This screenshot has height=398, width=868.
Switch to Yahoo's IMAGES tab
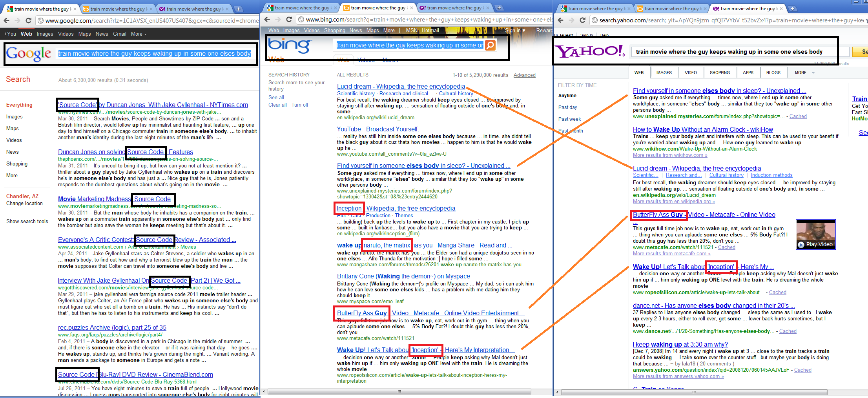coord(664,73)
